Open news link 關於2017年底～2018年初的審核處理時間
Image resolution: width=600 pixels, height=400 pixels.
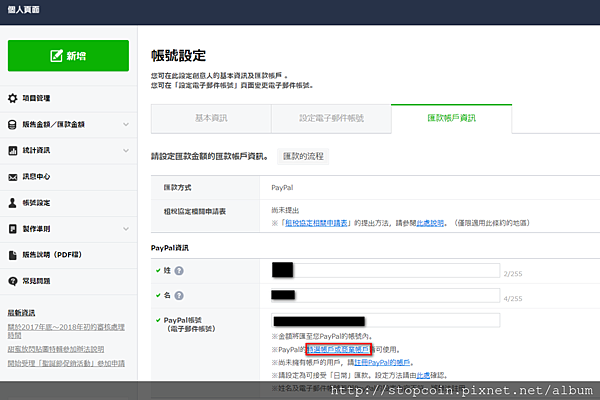tap(66, 331)
